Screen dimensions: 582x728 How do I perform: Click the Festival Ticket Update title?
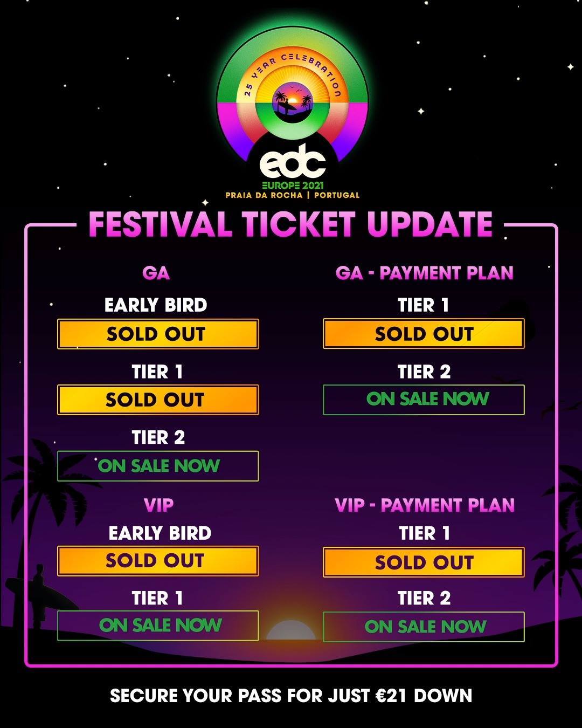pos(291,224)
